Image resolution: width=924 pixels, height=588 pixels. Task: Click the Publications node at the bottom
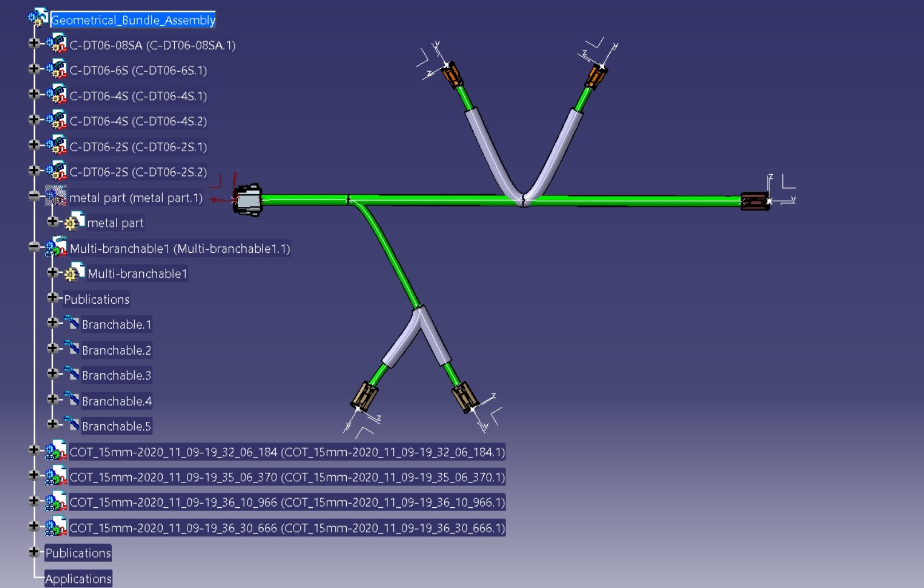pyautogui.click(x=77, y=552)
